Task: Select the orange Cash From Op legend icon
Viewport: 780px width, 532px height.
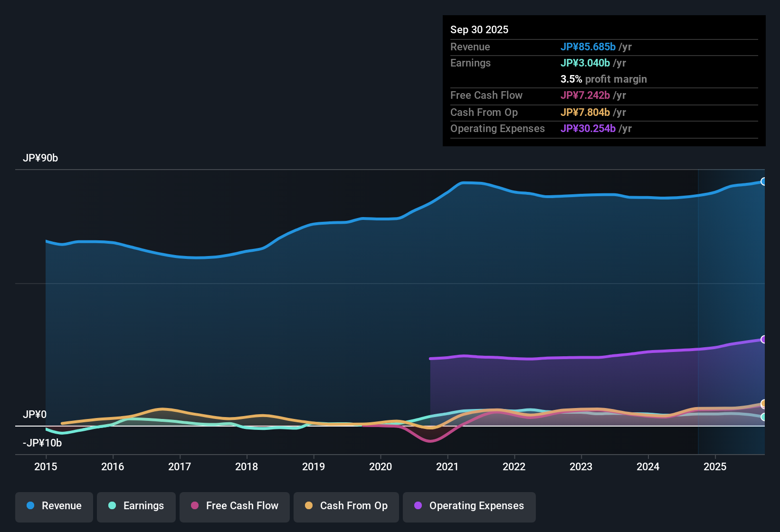Action: tap(309, 506)
